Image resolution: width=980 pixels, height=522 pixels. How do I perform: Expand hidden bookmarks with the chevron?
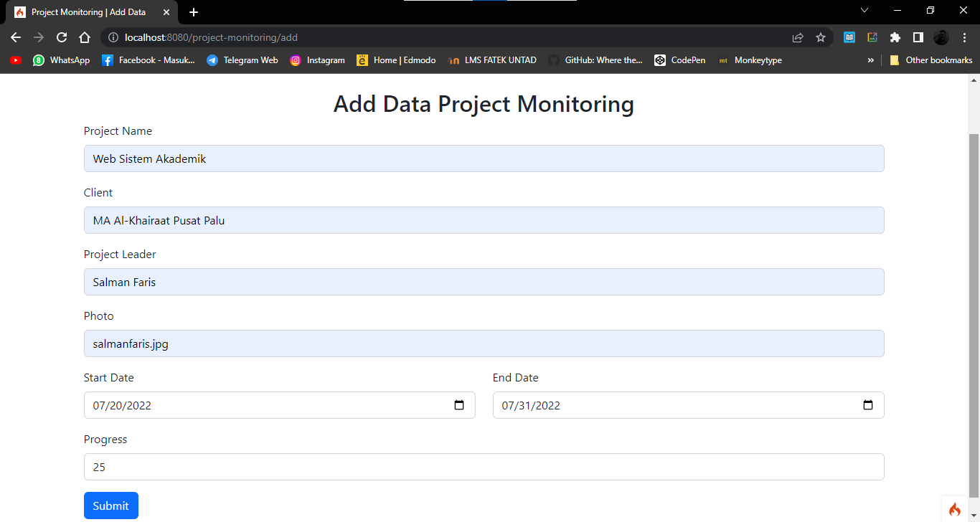(871, 60)
